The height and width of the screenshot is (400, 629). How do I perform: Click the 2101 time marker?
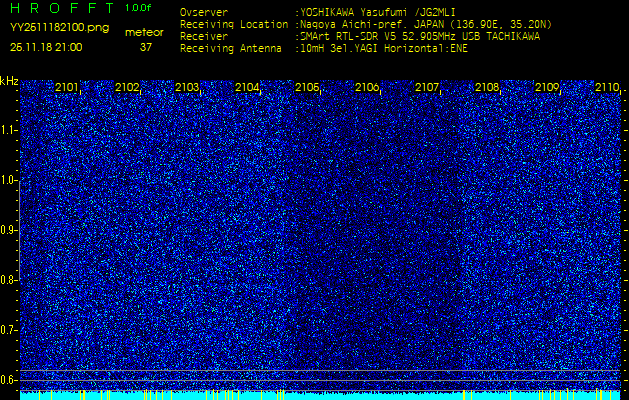point(67,87)
